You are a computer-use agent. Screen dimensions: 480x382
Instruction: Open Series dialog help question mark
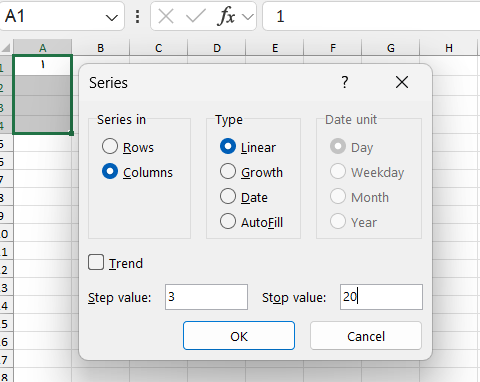tap(345, 82)
